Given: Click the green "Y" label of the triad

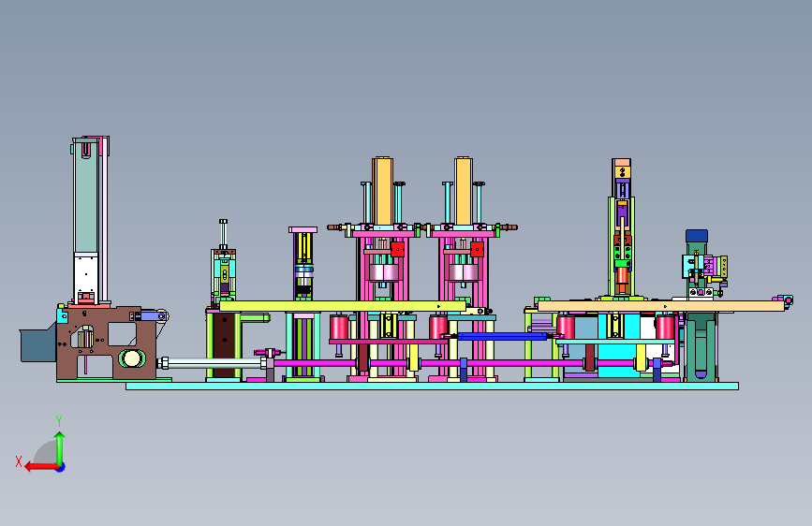Looking at the screenshot, I should coord(59,420).
